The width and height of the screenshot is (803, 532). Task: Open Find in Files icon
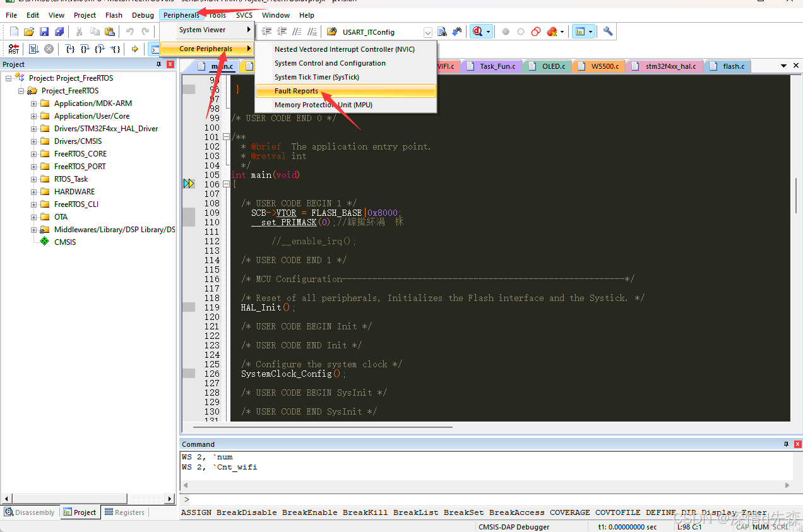click(333, 32)
